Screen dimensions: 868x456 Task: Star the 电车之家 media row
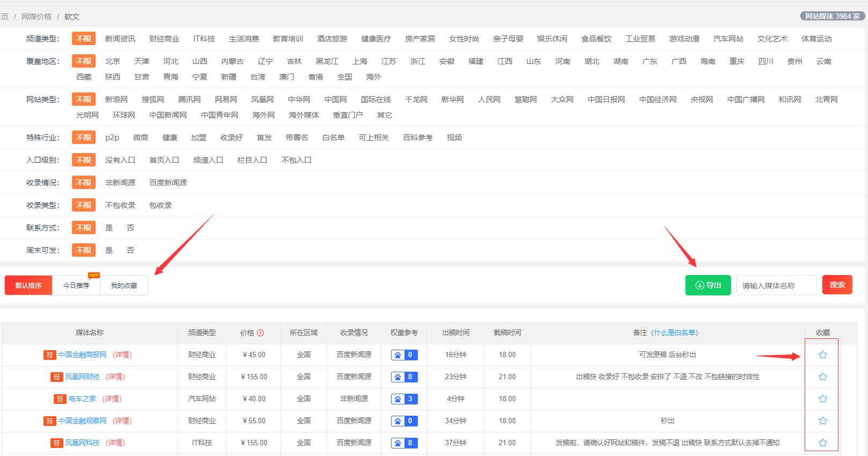tap(822, 399)
